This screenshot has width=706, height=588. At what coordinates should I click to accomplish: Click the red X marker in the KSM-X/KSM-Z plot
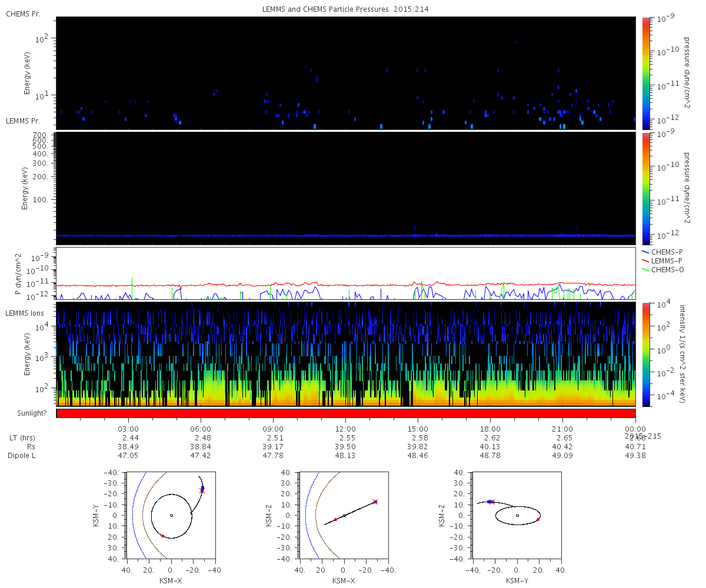[x=375, y=502]
